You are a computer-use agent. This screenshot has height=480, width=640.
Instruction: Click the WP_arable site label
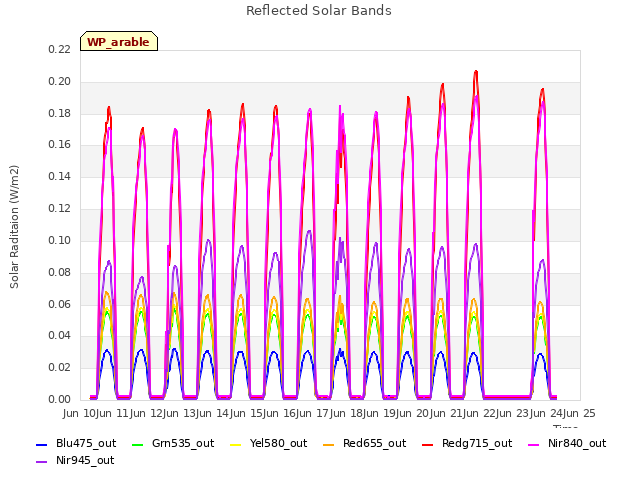(x=119, y=42)
